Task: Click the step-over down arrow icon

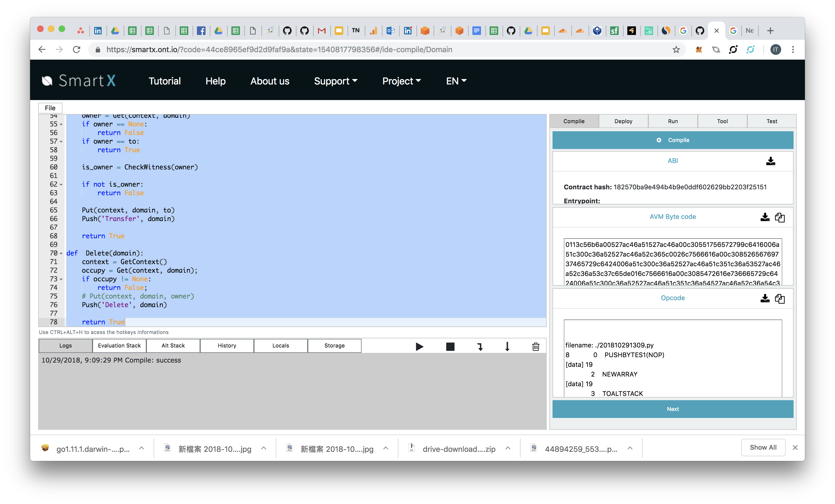Action: click(507, 346)
